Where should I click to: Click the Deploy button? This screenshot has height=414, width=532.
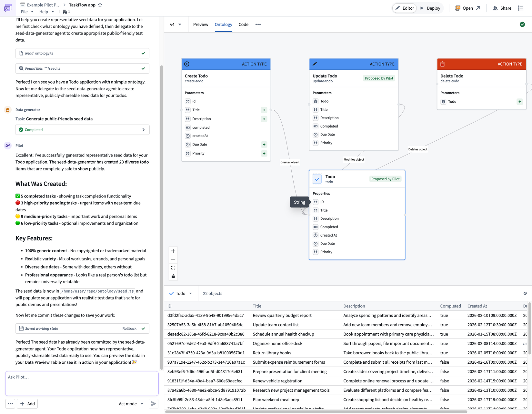point(430,8)
